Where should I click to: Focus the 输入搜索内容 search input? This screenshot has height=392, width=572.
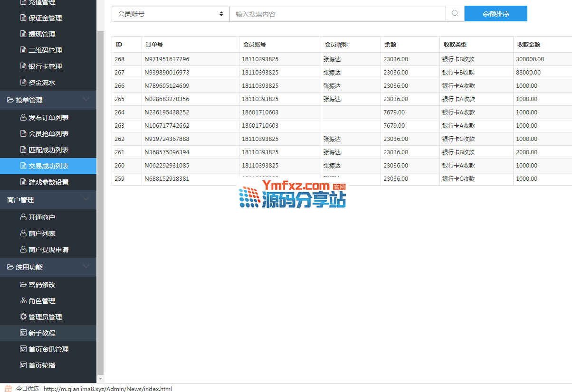coord(337,14)
